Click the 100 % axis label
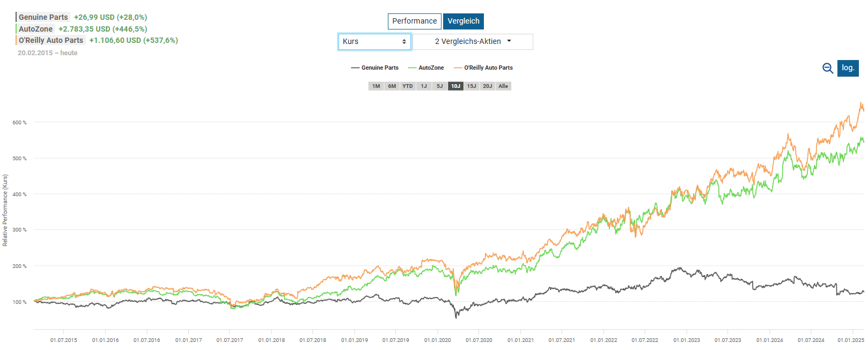The image size is (868, 350). click(20, 302)
